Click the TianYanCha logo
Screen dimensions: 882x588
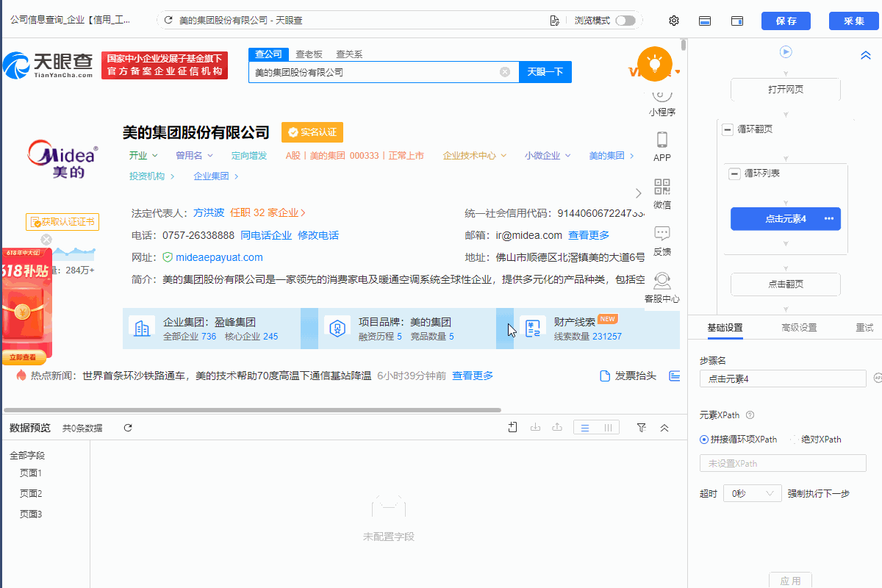pyautogui.click(x=49, y=65)
